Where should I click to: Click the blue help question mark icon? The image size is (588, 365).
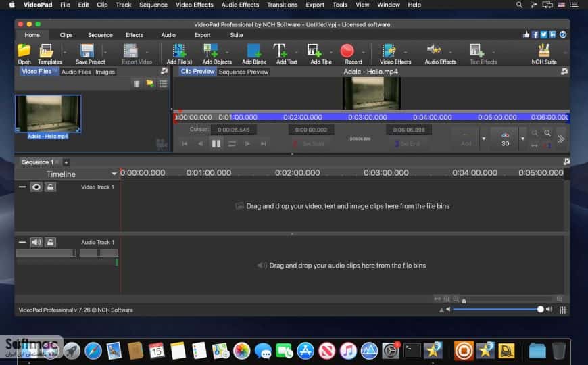(x=563, y=34)
